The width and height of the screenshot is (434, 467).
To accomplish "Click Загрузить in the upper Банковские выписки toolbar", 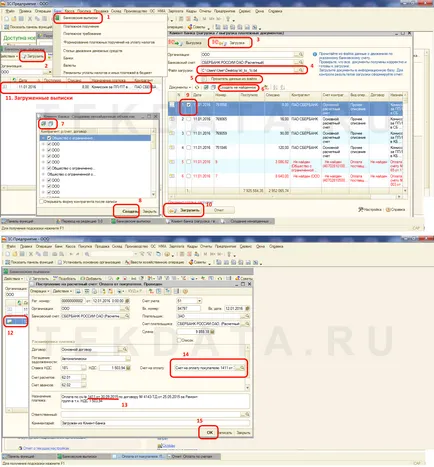I will (32, 56).
